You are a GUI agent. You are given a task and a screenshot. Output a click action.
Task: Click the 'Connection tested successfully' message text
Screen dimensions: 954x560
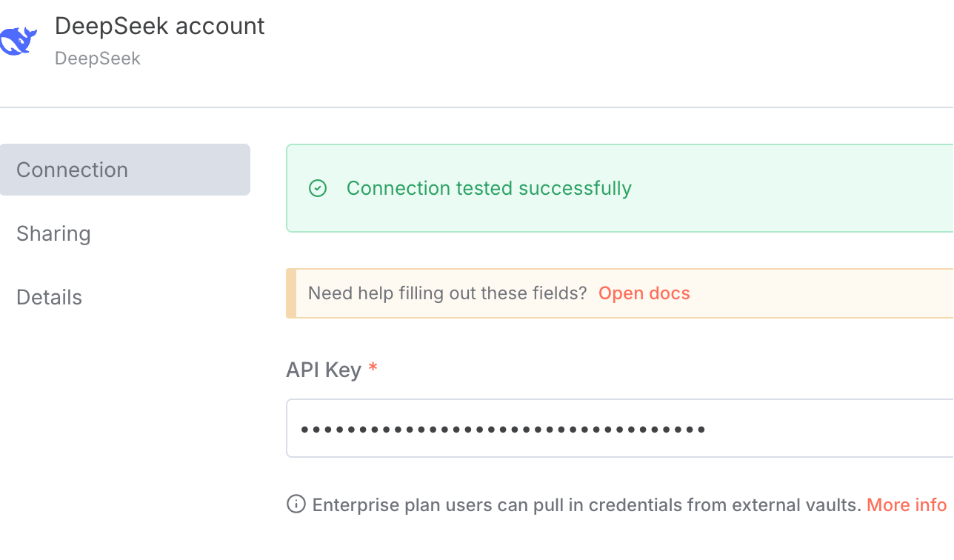click(489, 188)
